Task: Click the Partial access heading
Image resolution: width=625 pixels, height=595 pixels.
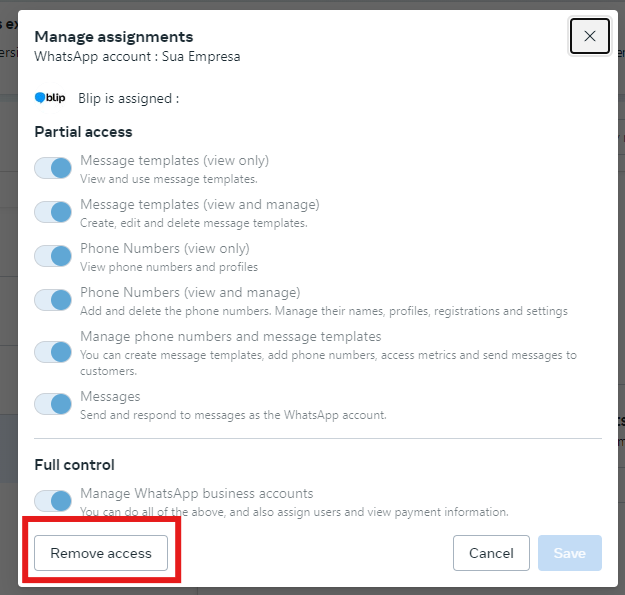Action: click(83, 132)
